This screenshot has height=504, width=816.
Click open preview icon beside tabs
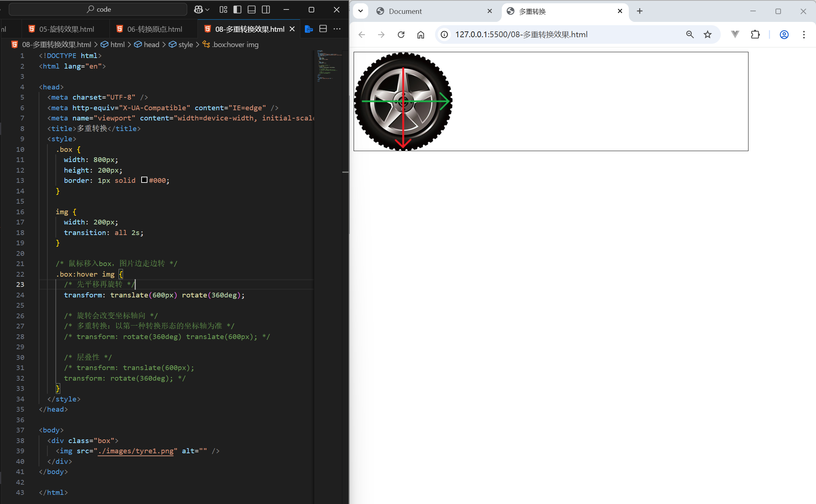(x=309, y=29)
